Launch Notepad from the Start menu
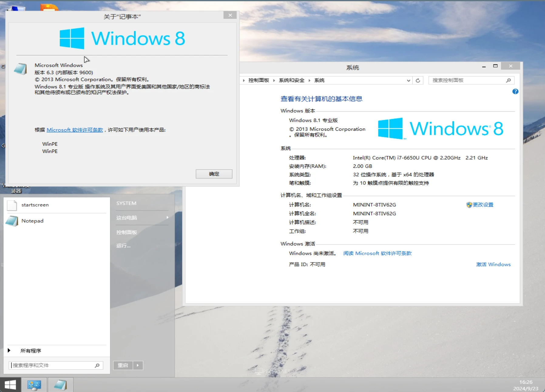The width and height of the screenshot is (545, 392). pyautogui.click(x=56, y=221)
